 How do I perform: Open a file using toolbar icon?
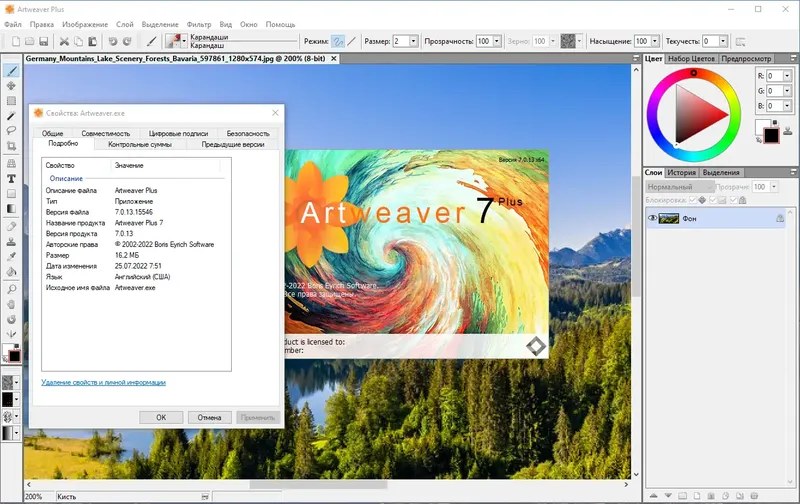pos(30,41)
